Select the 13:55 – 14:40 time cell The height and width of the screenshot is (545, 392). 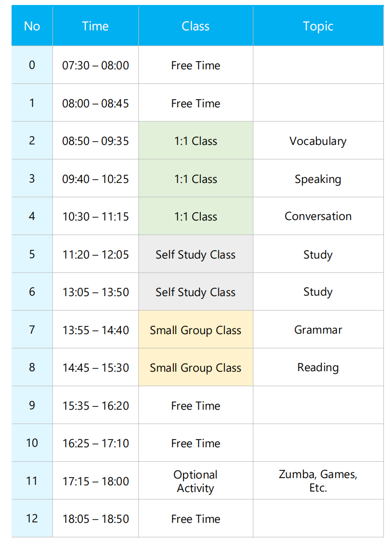(x=95, y=329)
